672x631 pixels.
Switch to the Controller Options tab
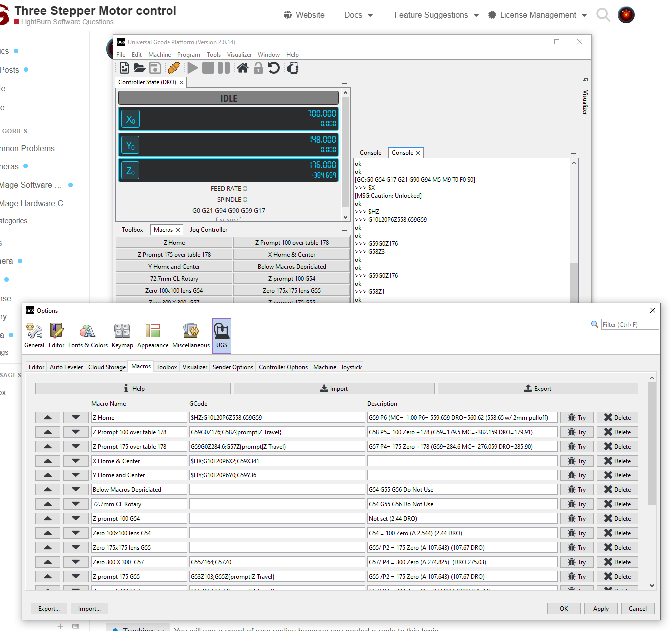[283, 367]
